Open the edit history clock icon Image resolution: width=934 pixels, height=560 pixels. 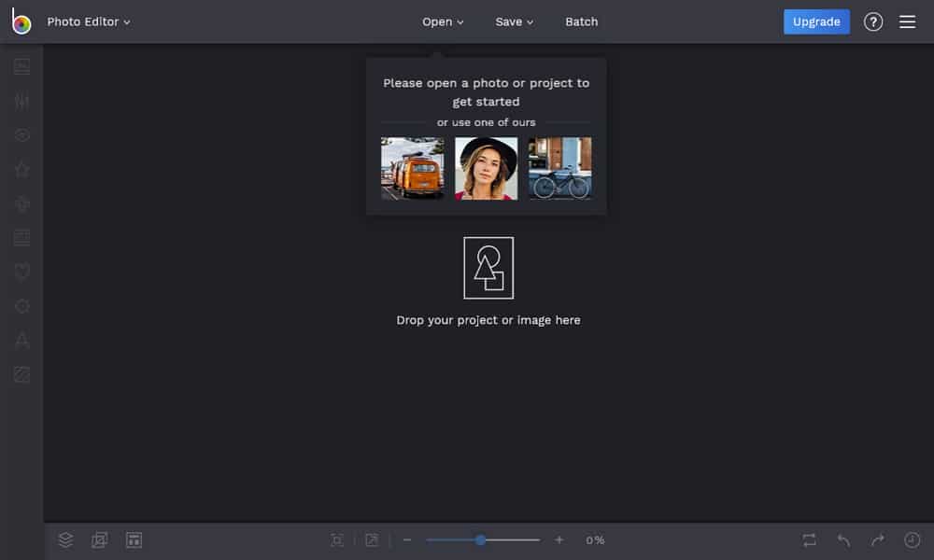pos(910,539)
